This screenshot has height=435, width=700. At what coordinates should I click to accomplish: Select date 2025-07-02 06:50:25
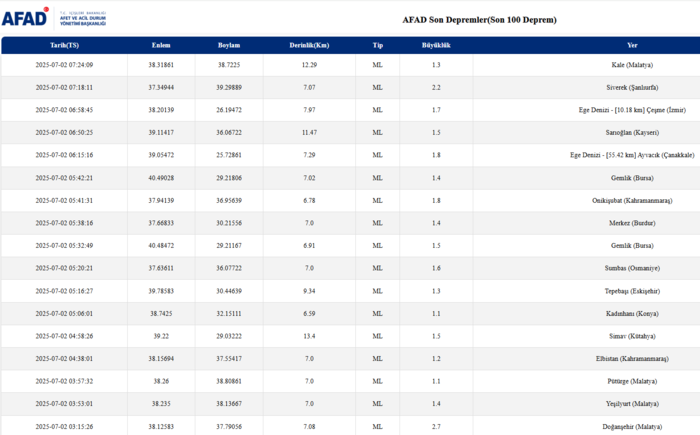(x=64, y=133)
